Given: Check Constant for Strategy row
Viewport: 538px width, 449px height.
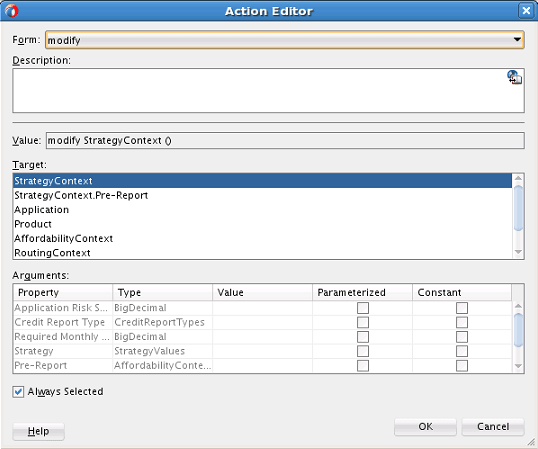Looking at the screenshot, I should click(462, 351).
